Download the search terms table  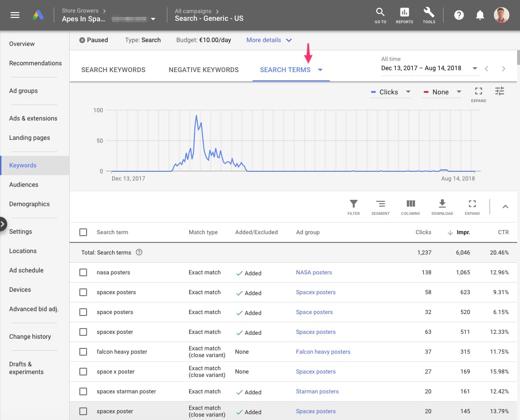pyautogui.click(x=442, y=207)
